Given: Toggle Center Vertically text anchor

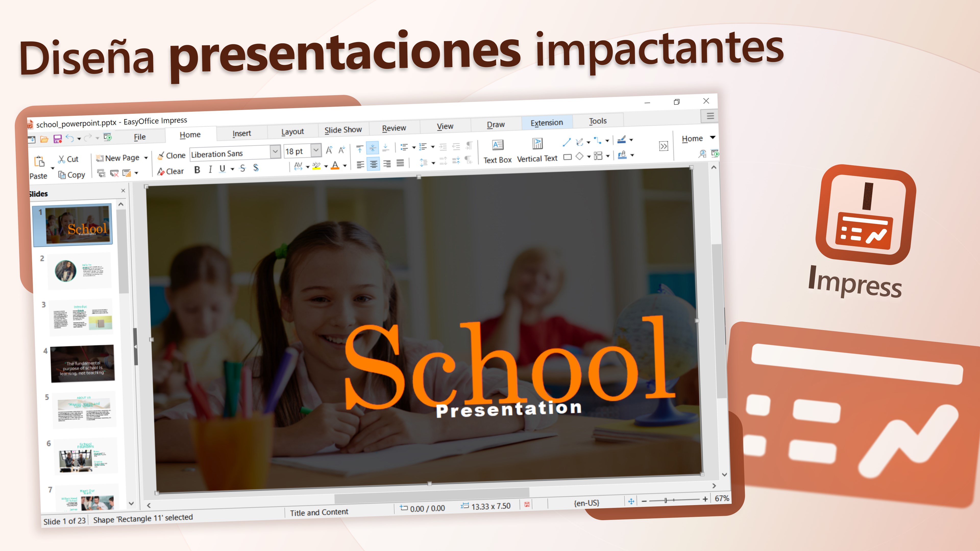Looking at the screenshot, I should click(x=372, y=148).
